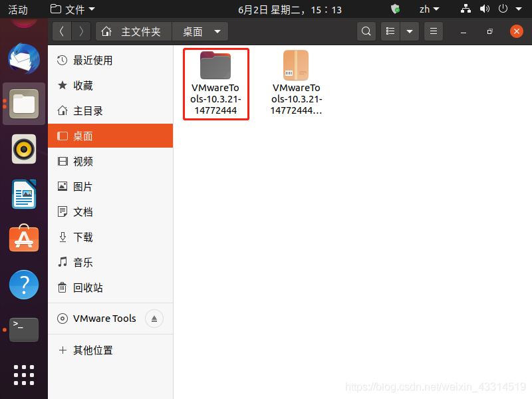
Task: Go forward using the right arrow
Action: click(81, 31)
